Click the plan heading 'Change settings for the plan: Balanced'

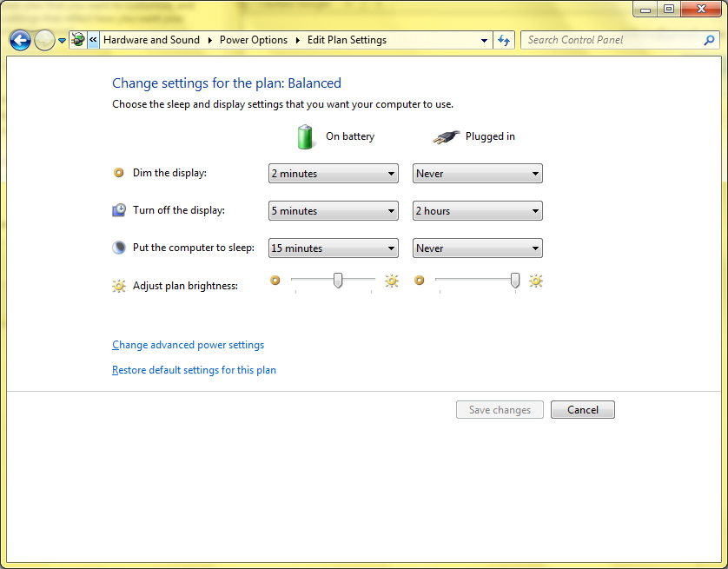227,83
